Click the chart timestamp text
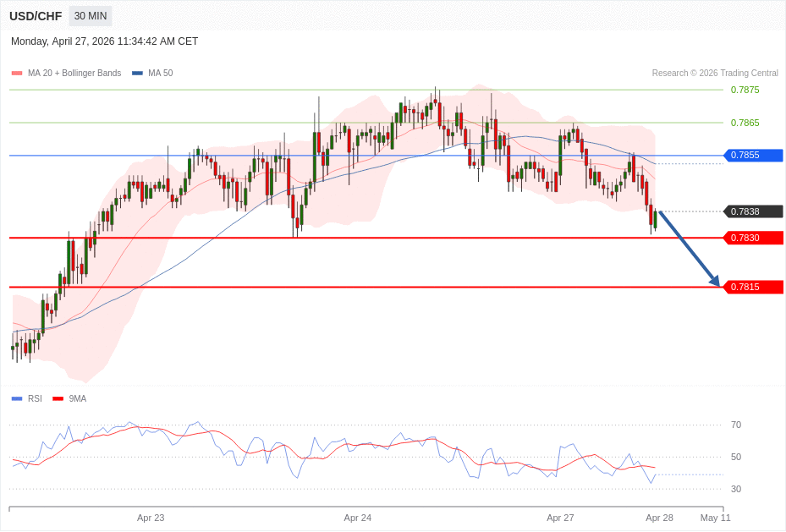 pos(104,41)
